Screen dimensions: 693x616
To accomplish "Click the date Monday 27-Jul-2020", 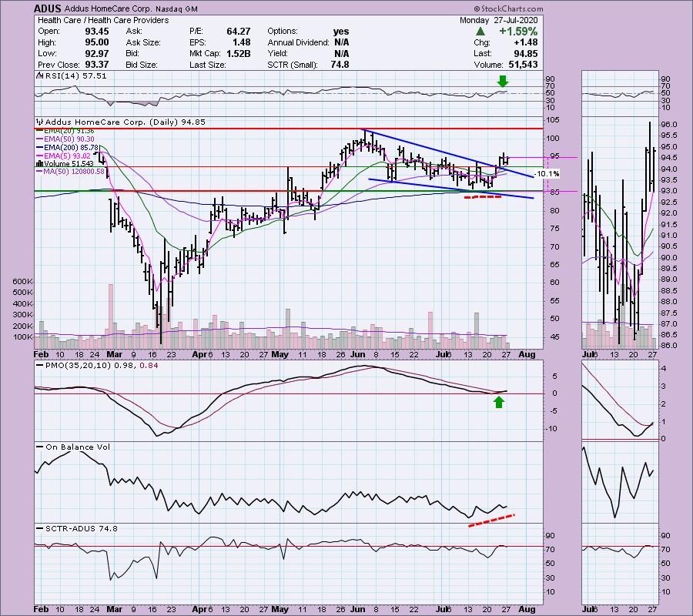I will [498, 20].
